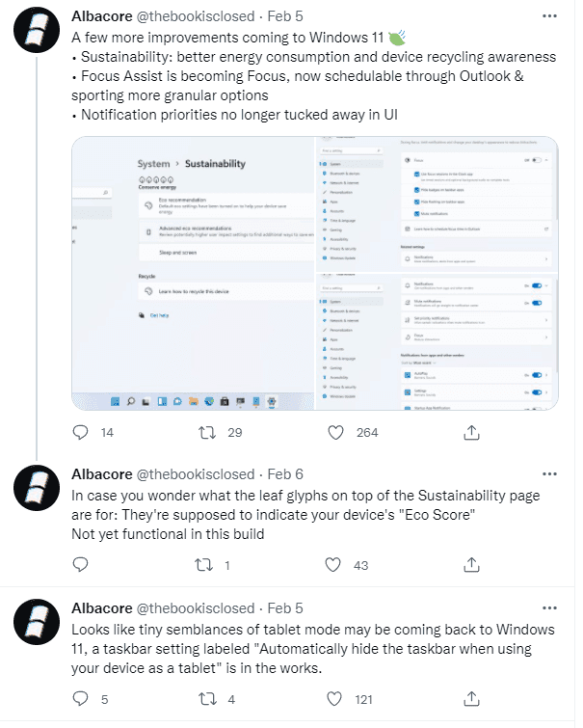
Task: Open the Feb 5 timestamp of first tweet
Action: click(285, 16)
